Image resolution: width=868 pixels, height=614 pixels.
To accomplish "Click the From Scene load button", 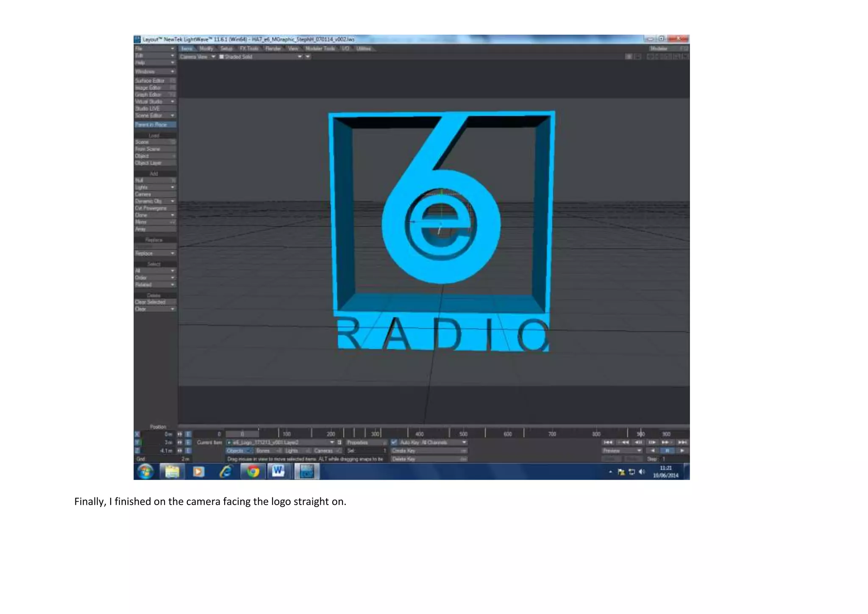I will (x=155, y=149).
